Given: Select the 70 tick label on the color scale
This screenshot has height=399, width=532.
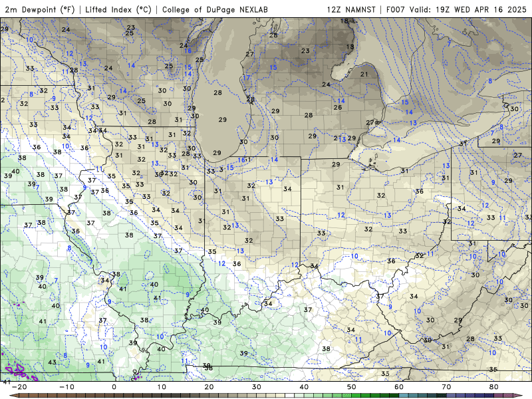Looking at the screenshot, I should [x=446, y=387].
